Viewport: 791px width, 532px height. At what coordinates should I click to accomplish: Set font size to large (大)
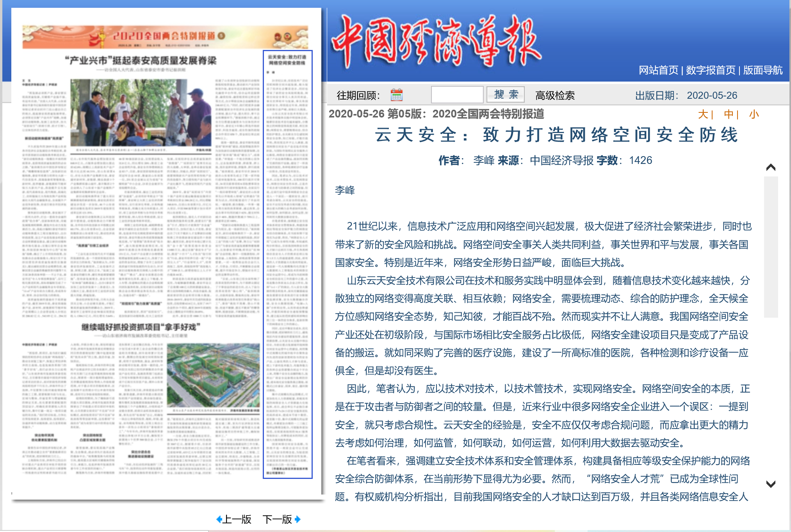tap(703, 114)
